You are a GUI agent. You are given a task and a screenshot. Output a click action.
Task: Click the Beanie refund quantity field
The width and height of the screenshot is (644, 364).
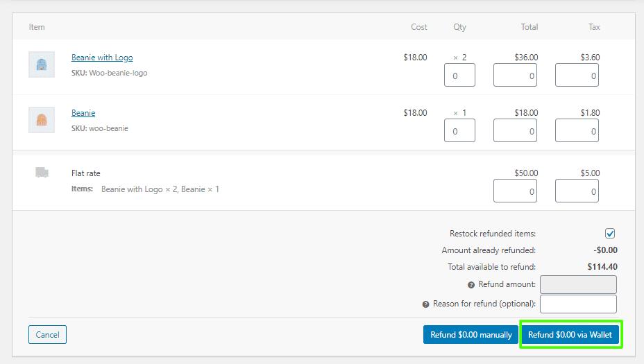[x=459, y=130]
